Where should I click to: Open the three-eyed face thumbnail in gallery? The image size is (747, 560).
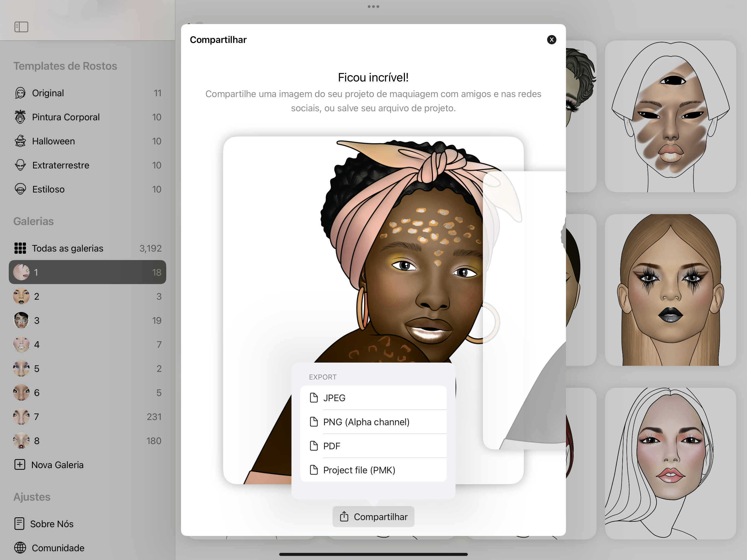pyautogui.click(x=670, y=116)
